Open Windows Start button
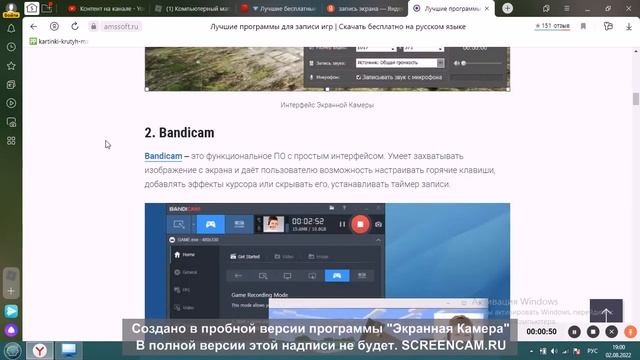The width and height of the screenshot is (640, 360). tap(13, 351)
